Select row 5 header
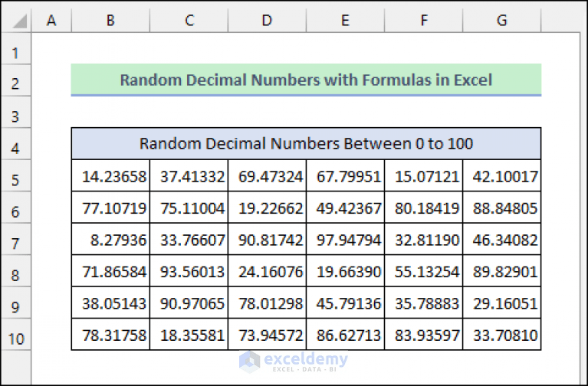Image resolution: width=588 pixels, height=386 pixels. 15,175
